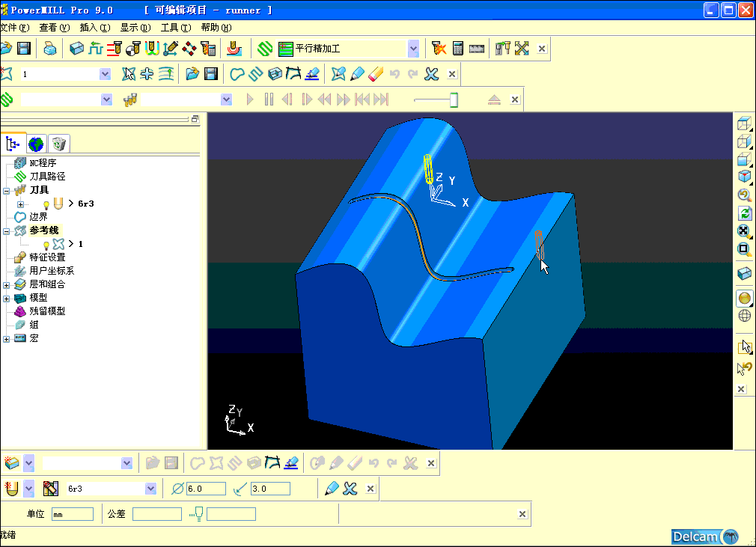The image size is (756, 547).
Task: Toggle the wireframe globe view icon
Action: [x=745, y=316]
